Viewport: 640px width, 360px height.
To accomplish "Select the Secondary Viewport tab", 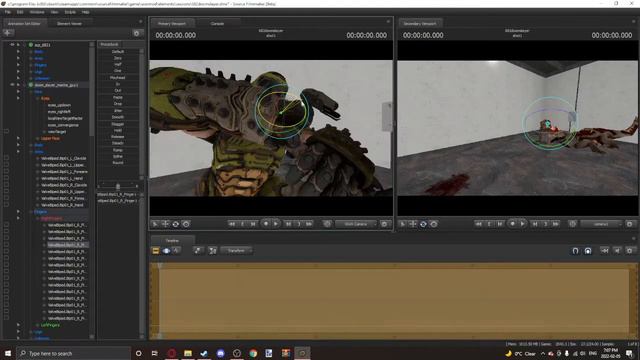I will click(420, 24).
